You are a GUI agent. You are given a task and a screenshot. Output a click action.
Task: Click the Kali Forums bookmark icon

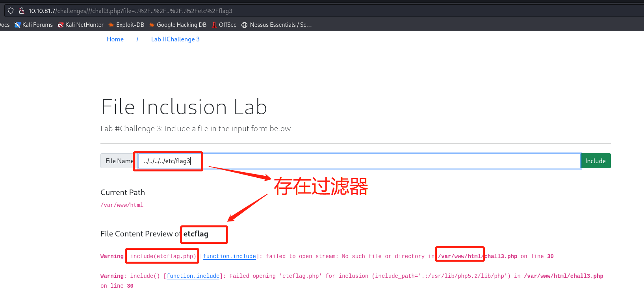coord(17,25)
